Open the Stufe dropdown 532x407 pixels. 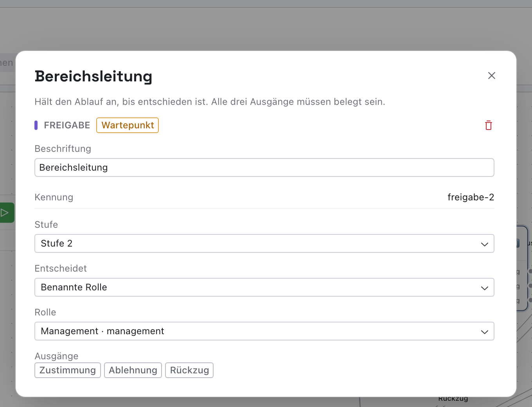point(264,243)
